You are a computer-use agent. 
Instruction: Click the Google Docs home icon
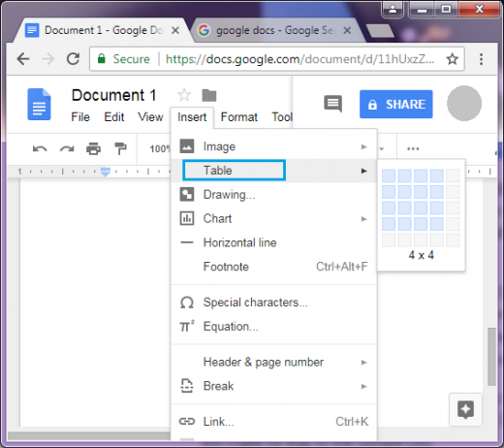point(39,104)
